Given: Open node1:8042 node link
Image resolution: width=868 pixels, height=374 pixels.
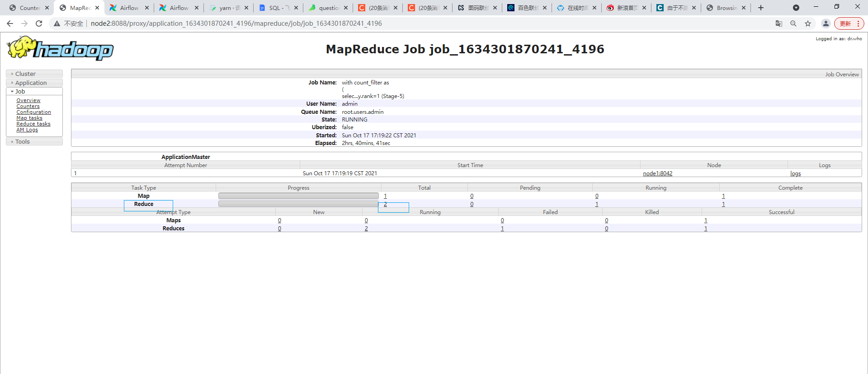Looking at the screenshot, I should point(657,173).
